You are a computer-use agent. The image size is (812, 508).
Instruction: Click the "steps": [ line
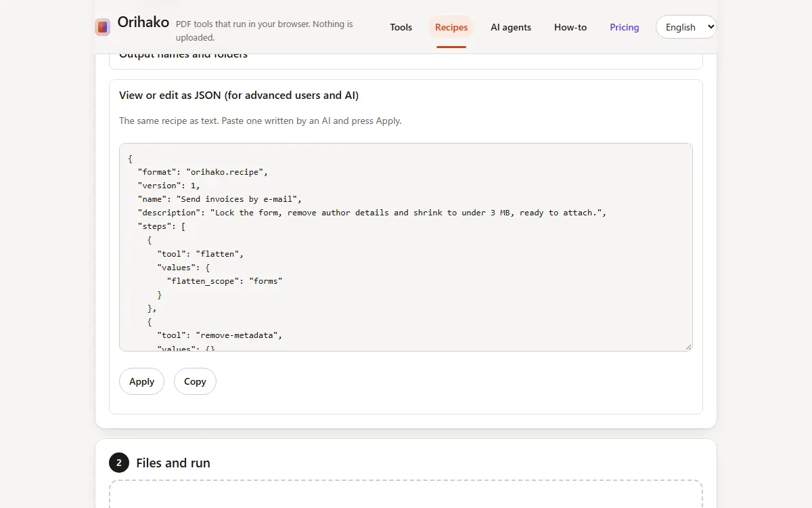(162, 226)
